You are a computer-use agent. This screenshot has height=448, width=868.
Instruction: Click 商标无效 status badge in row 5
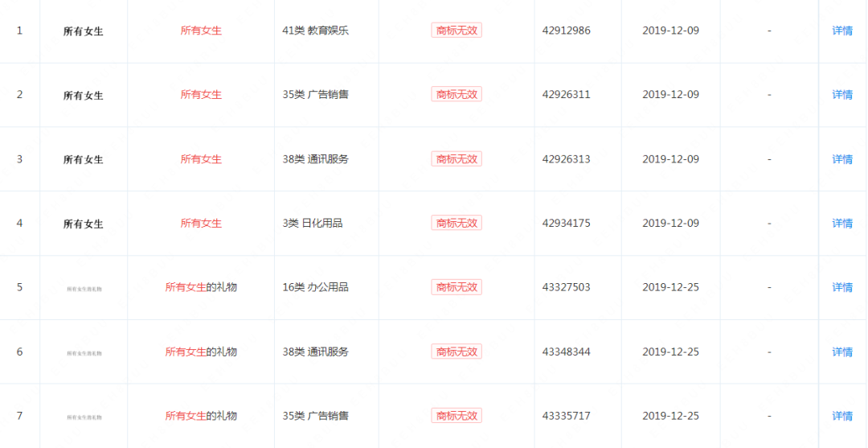(x=457, y=287)
